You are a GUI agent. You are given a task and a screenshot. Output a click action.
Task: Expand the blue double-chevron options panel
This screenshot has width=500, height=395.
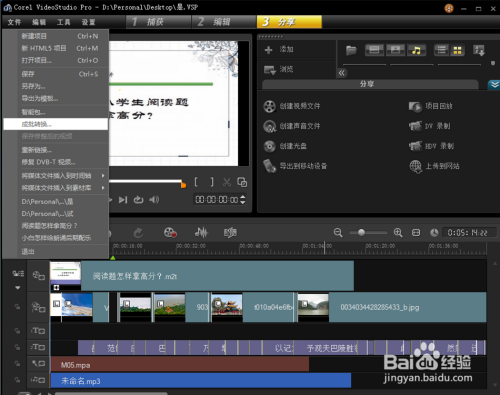(x=494, y=85)
